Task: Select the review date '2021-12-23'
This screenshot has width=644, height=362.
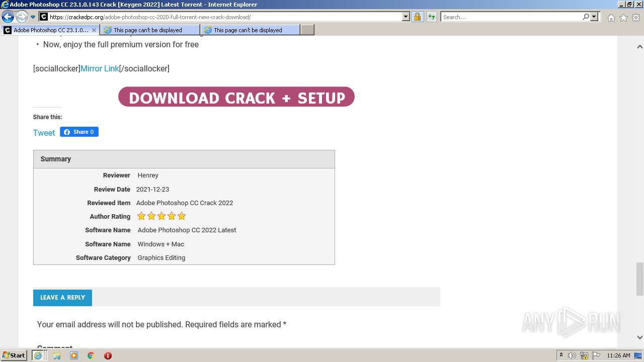Action: point(152,190)
